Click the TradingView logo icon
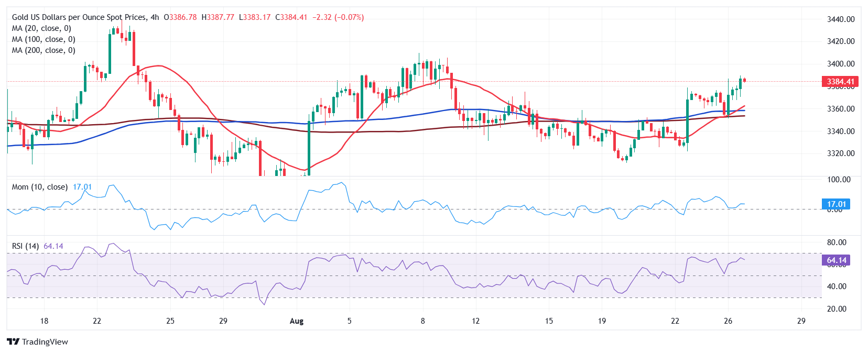 13,341
